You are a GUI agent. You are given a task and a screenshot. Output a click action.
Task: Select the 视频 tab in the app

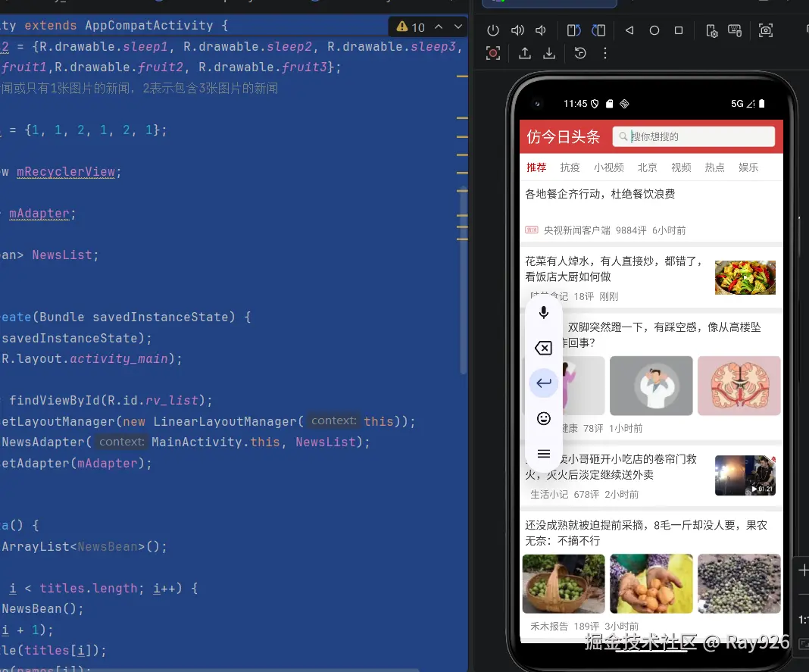point(681,167)
